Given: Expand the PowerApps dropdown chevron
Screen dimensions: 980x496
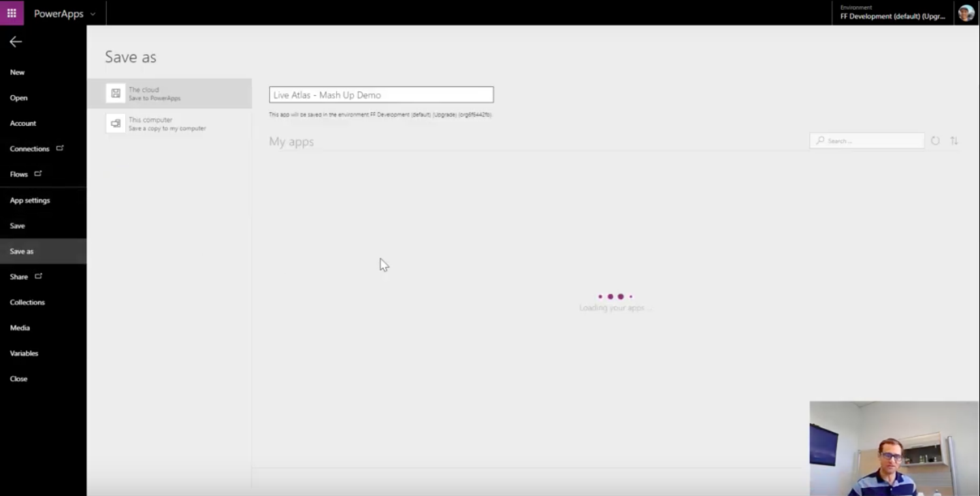Looking at the screenshot, I should (x=93, y=14).
